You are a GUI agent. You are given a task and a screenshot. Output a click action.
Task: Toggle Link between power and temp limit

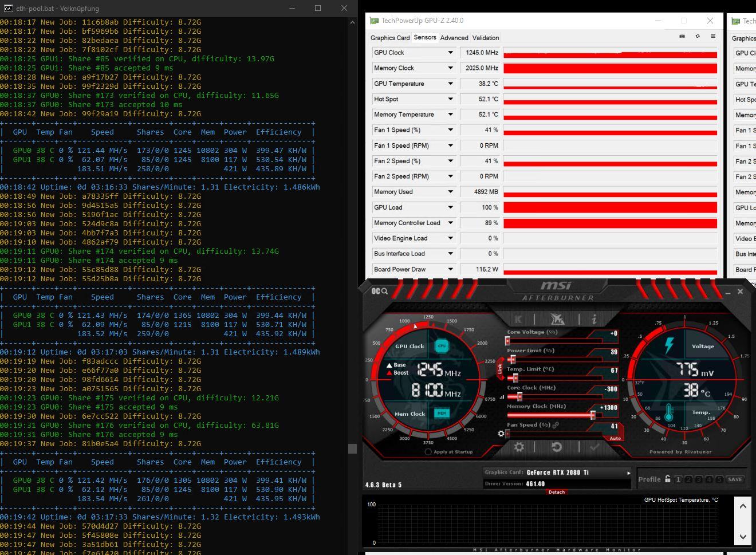point(500,369)
